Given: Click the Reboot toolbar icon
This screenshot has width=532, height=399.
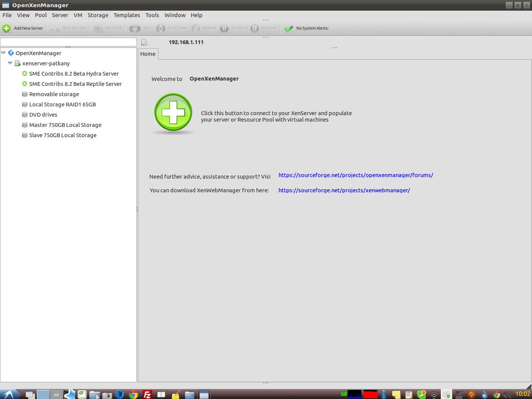Looking at the screenshot, I should (x=196, y=28).
